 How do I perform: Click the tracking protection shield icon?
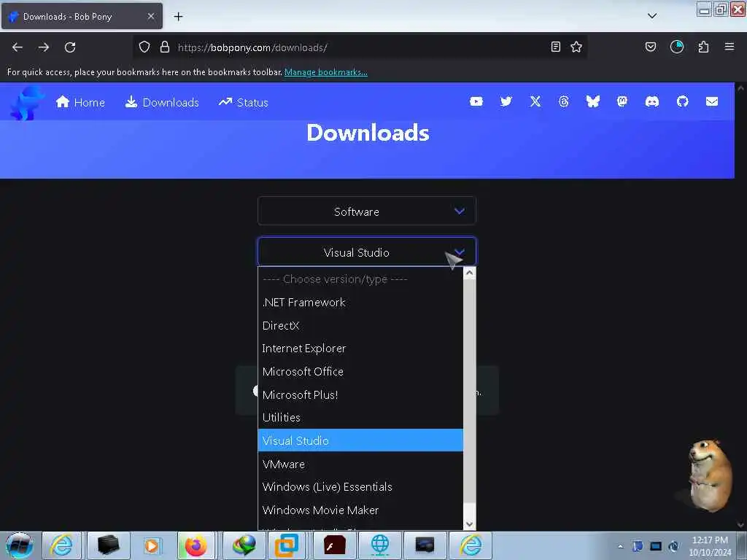pos(144,47)
